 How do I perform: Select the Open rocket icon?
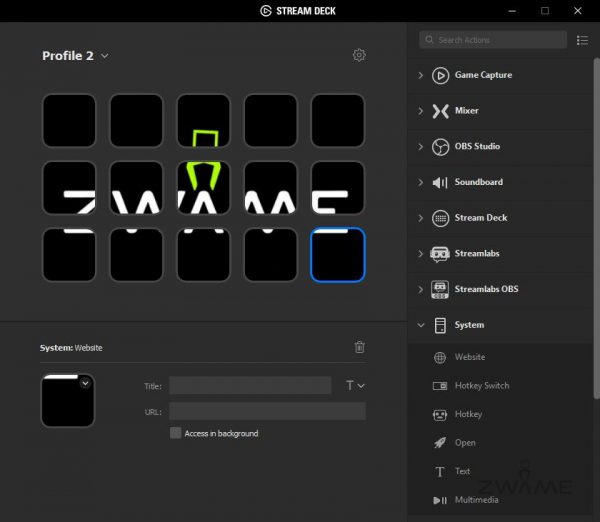pyautogui.click(x=440, y=443)
